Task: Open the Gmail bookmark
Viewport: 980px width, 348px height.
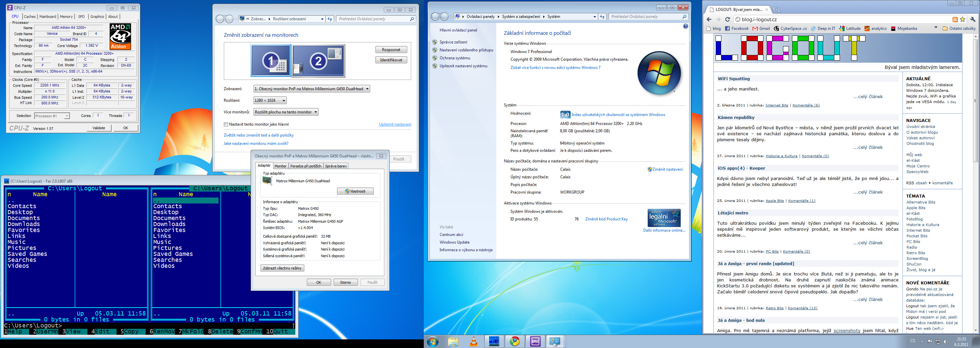Action: pyautogui.click(x=761, y=29)
